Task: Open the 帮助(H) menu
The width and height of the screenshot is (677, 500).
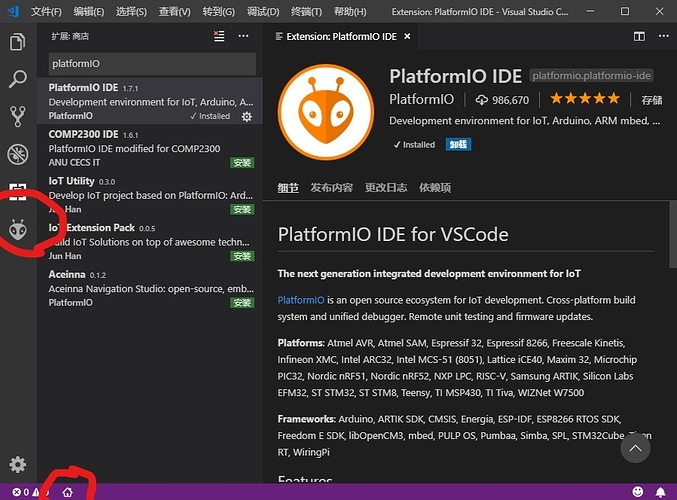Action: 350,12
